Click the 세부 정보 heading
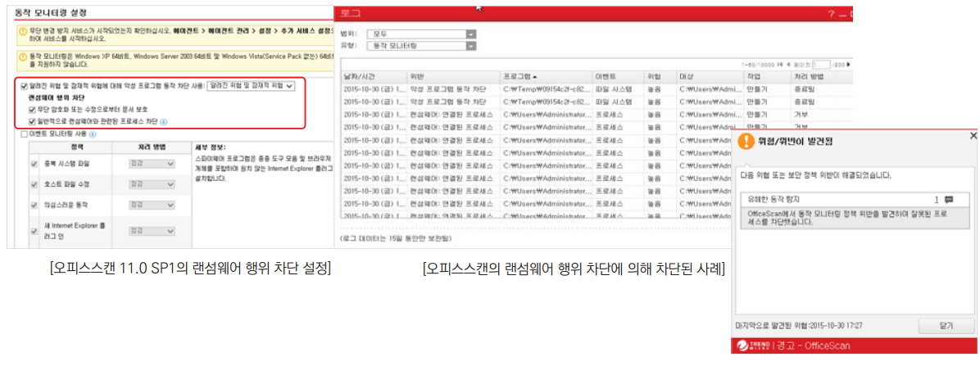Screen dimensions: 980x366 pos(209,147)
